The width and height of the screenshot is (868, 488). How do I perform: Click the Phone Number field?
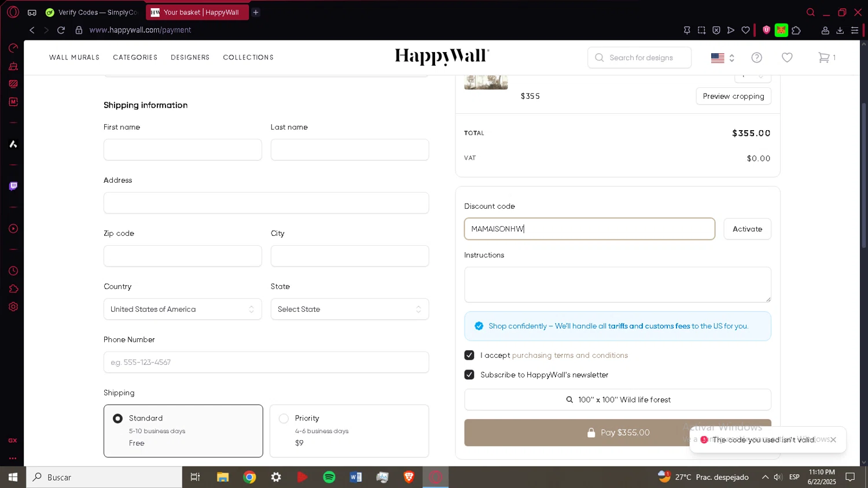(266, 363)
